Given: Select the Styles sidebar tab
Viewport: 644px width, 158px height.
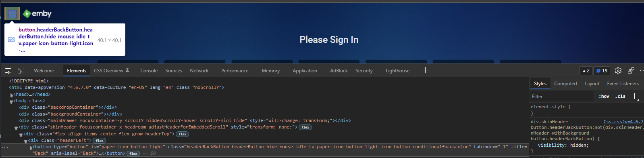Looking at the screenshot, I should click(x=540, y=84).
